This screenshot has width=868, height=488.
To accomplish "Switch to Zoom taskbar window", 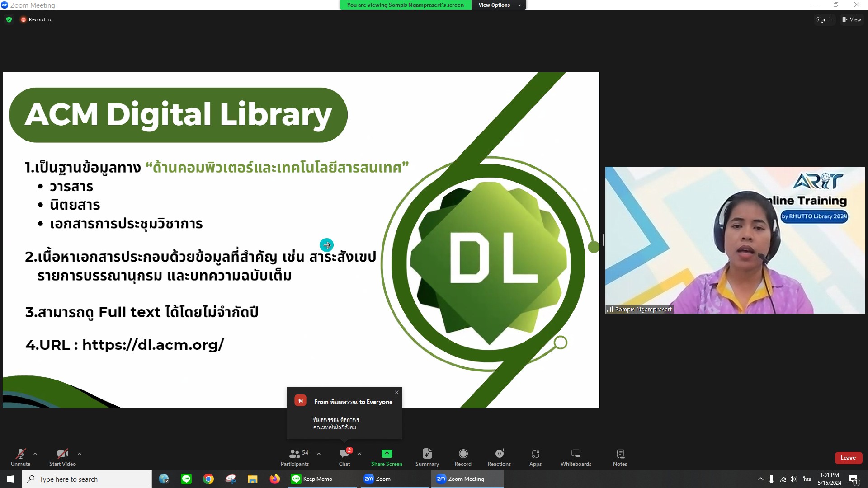I will [395, 479].
